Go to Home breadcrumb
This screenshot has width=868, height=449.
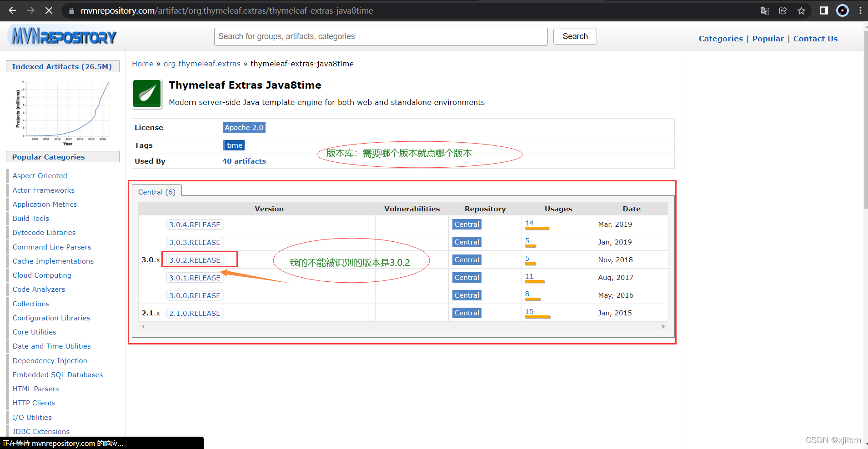click(x=143, y=64)
